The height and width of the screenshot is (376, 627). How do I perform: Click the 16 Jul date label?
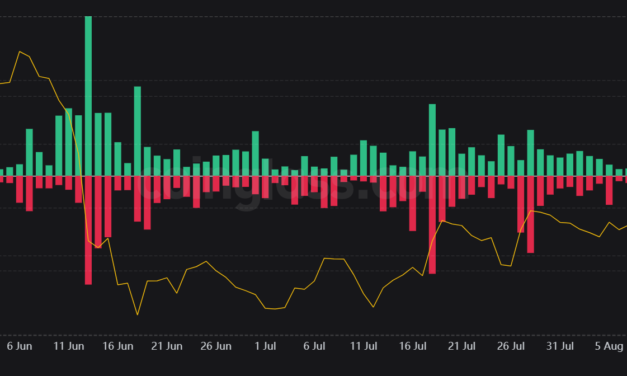[x=413, y=346]
